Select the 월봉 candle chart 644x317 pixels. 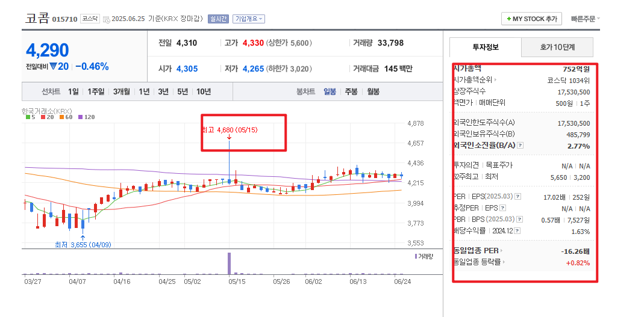pyautogui.click(x=373, y=91)
